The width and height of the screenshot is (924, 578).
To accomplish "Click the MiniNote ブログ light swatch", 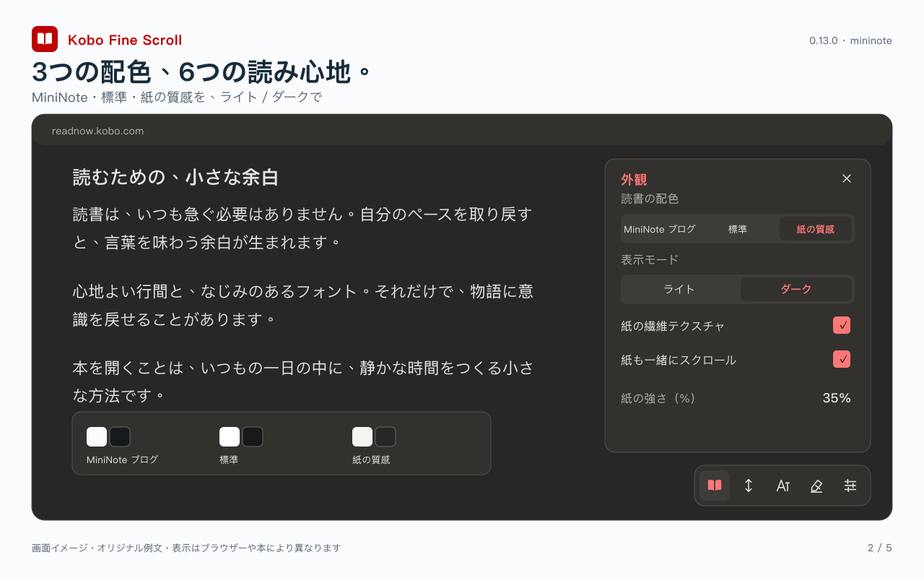I will (97, 437).
